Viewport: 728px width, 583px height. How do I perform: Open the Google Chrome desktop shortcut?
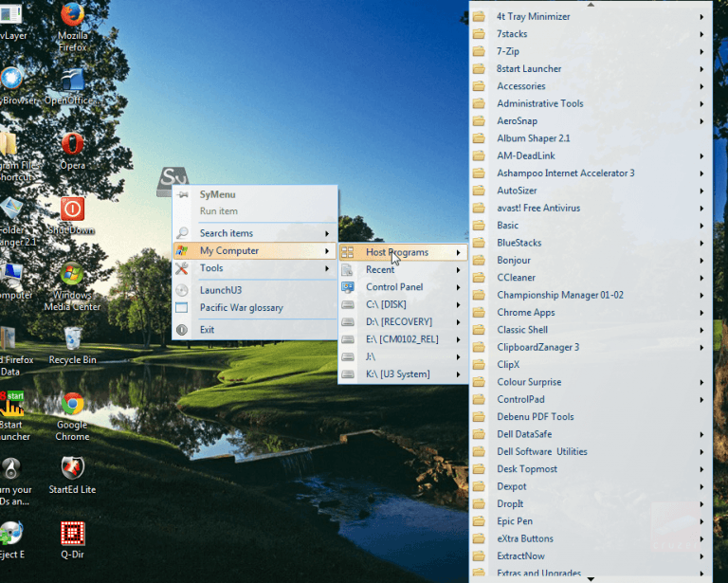[x=72, y=405]
